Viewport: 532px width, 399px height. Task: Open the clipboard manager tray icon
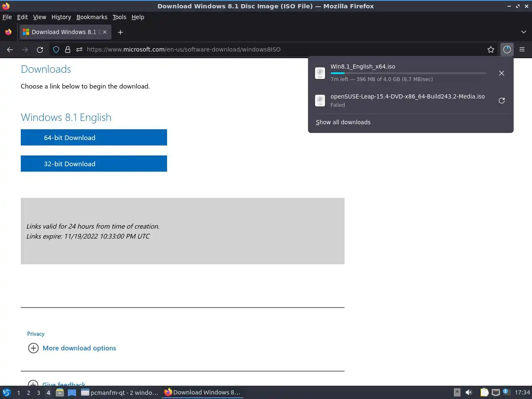[x=484, y=392]
